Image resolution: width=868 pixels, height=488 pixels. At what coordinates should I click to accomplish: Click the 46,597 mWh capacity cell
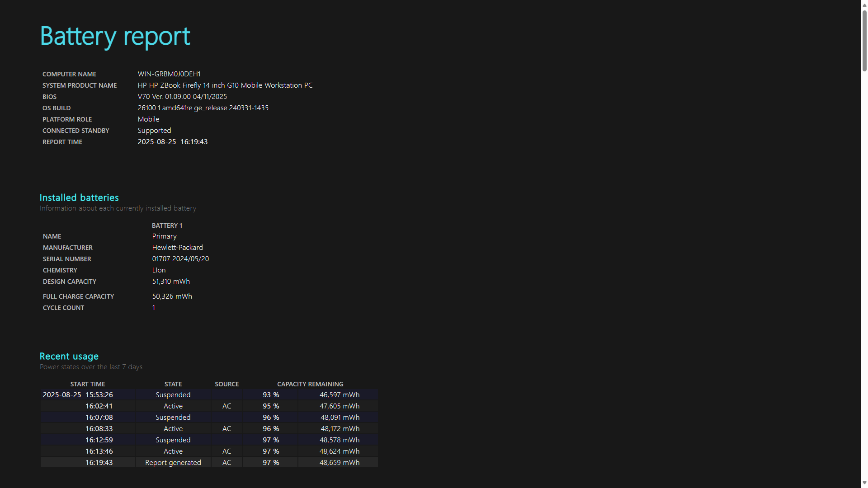(x=340, y=395)
